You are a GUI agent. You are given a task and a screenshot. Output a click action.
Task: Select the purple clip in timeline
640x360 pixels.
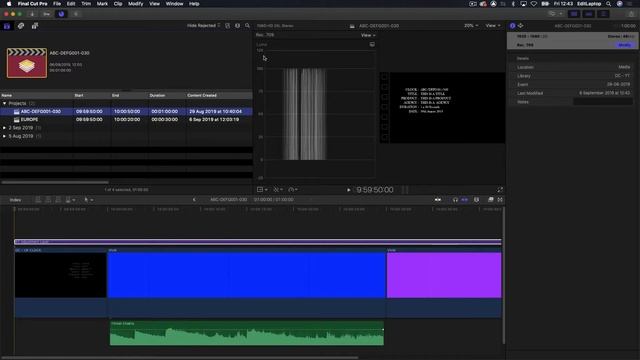pos(444,275)
